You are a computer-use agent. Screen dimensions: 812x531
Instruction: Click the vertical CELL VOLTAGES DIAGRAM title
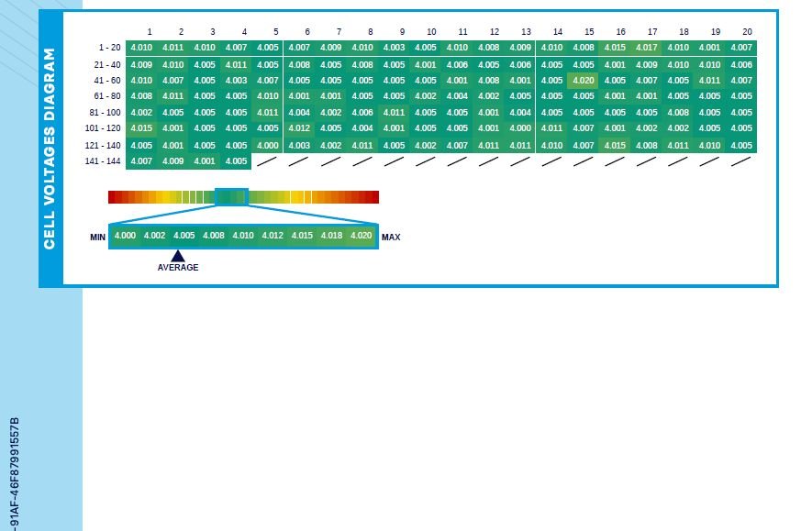pyautogui.click(x=50, y=148)
